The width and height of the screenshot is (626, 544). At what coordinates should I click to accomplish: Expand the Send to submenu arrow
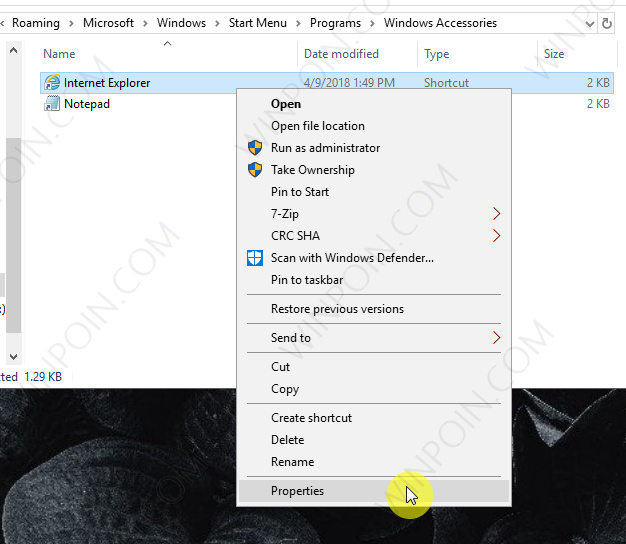(x=496, y=338)
